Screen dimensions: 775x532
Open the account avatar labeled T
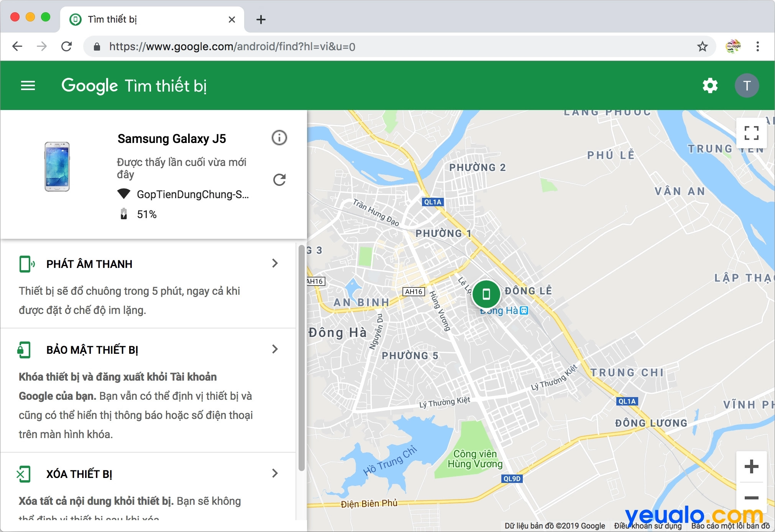click(747, 85)
